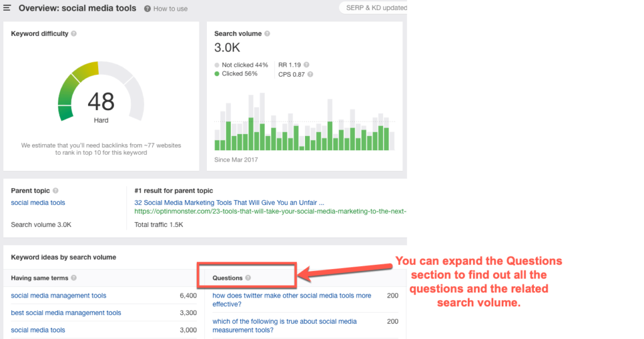
Task: Open the How to use link
Action: pos(170,9)
